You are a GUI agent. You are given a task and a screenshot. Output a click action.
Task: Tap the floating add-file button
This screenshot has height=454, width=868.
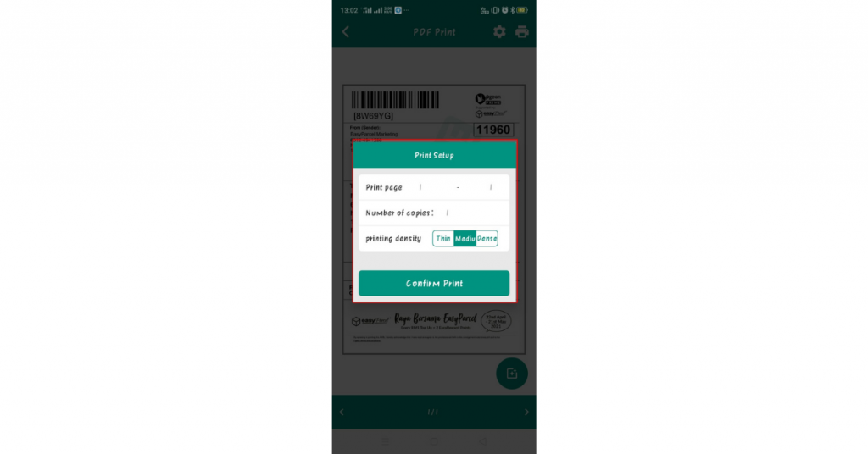(x=511, y=374)
